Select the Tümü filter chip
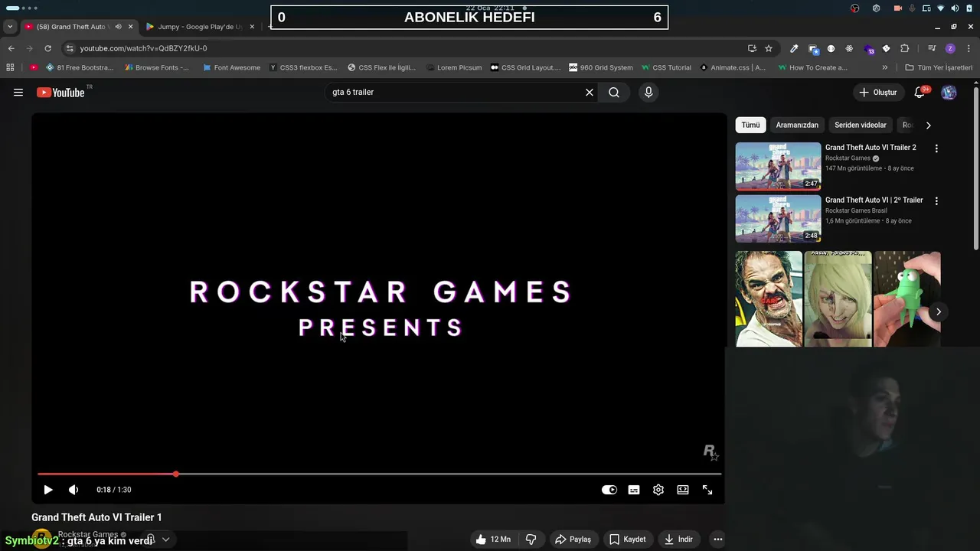Viewport: 980px width, 551px height. [750, 125]
